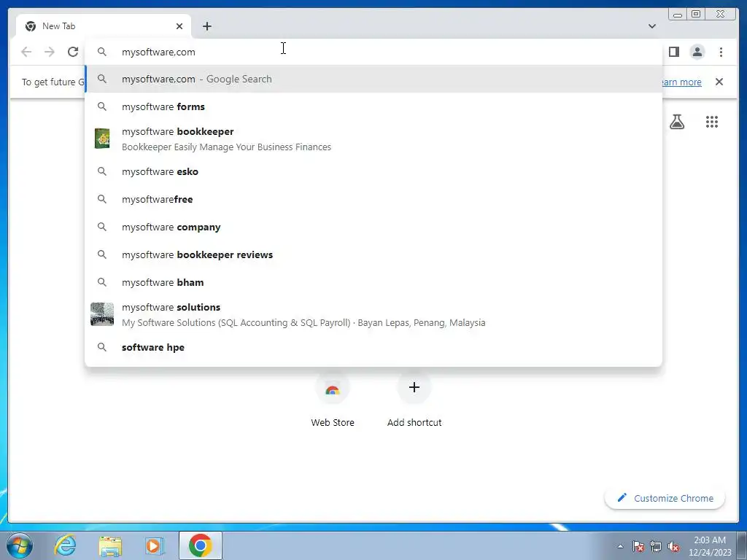Select the 'mysoftware esko' suggestion
Image resolution: width=747 pixels, height=560 pixels.
click(x=373, y=171)
